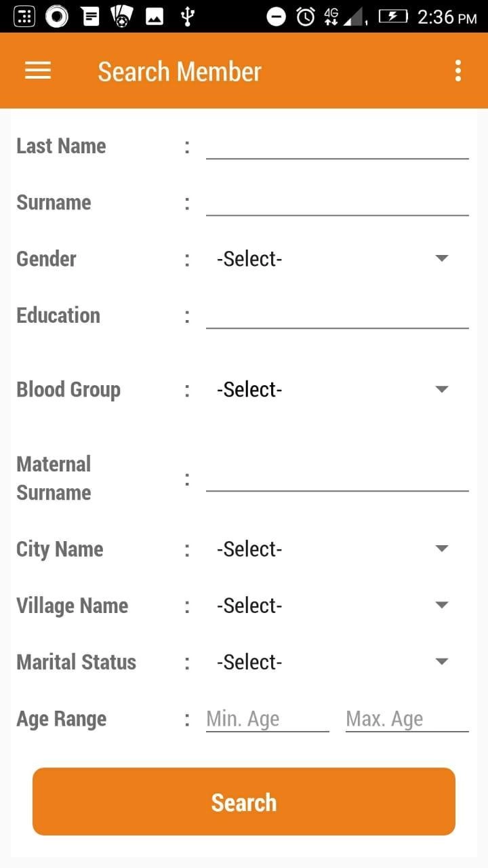
Task: Click the Min. Age field
Action: 267,719
